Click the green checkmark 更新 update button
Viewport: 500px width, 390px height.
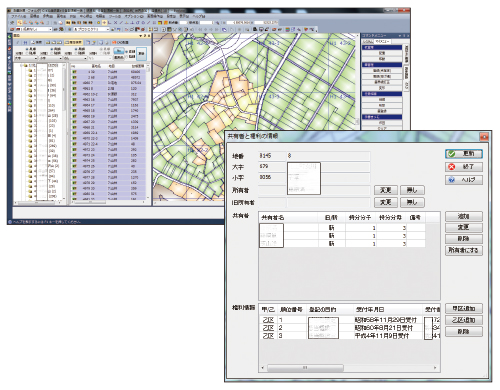pyautogui.click(x=464, y=154)
